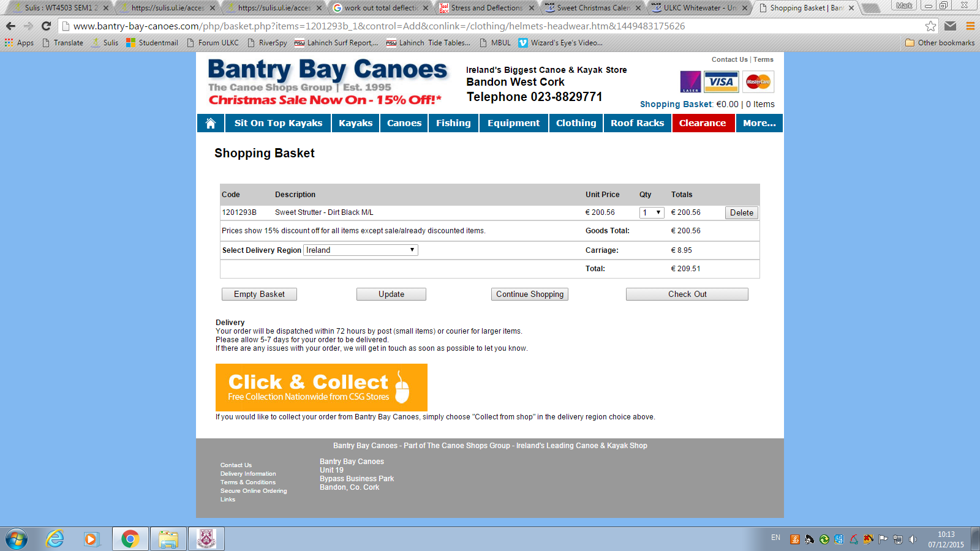Open Kayaks menu
This screenshot has height=551, width=980.
point(356,123)
